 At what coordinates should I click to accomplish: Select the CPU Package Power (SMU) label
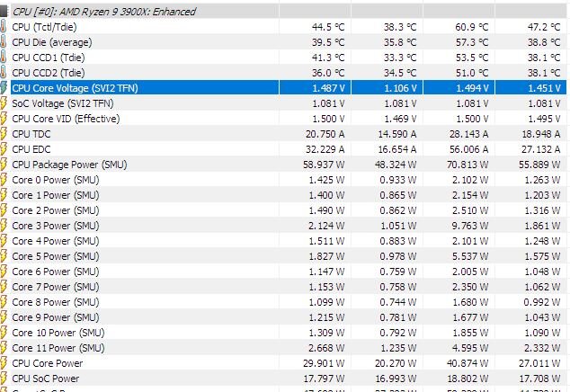(69, 165)
